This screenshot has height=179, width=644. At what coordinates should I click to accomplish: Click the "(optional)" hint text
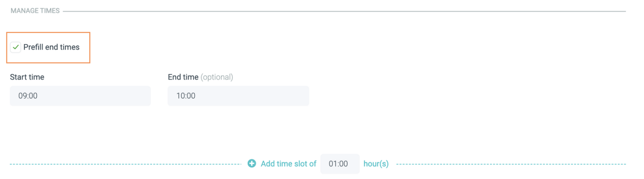coord(217,77)
